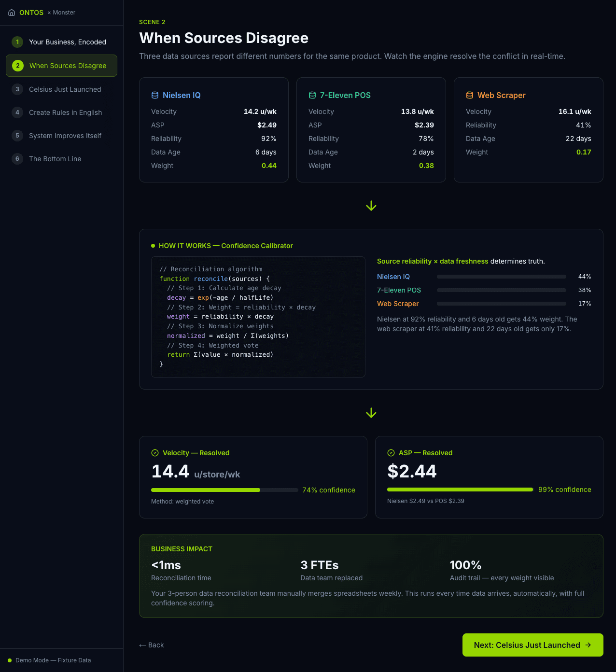Select the database icon next to Web Scraper
This screenshot has width=616, height=672.
tap(469, 95)
